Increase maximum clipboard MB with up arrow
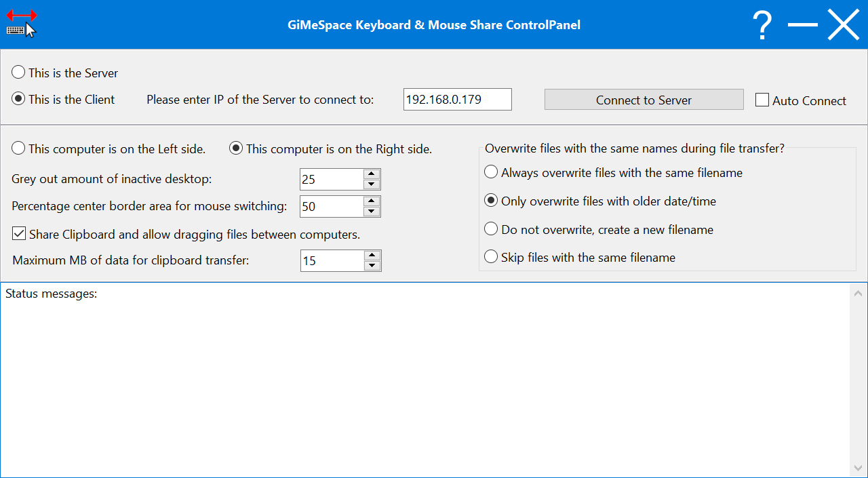Viewport: 868px width, 478px height. click(x=372, y=256)
